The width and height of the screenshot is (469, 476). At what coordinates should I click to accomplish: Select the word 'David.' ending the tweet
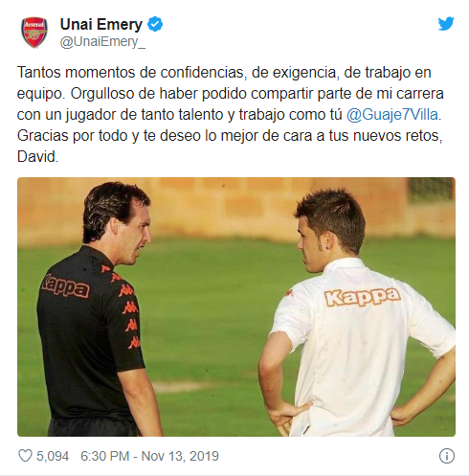point(37,157)
